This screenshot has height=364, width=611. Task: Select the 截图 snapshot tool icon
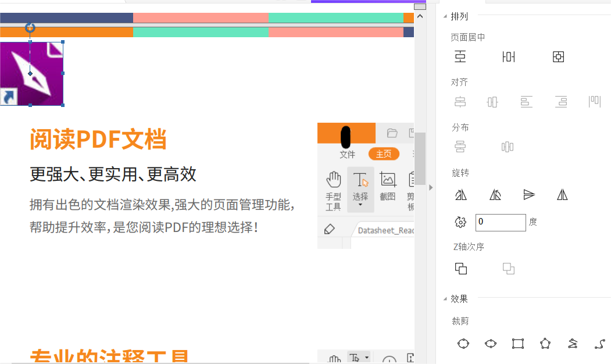pyautogui.click(x=387, y=179)
